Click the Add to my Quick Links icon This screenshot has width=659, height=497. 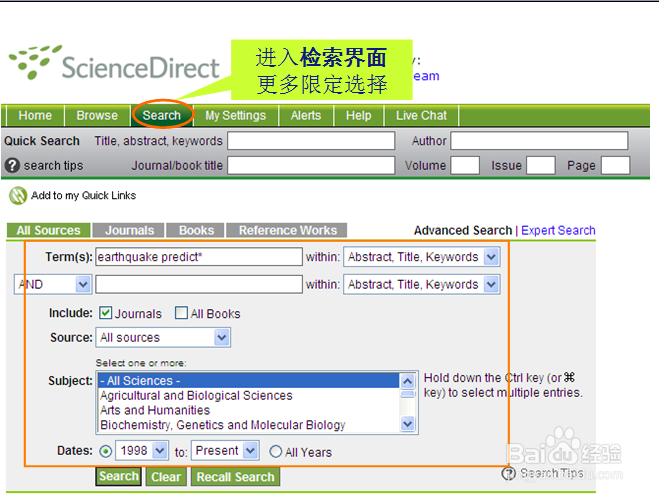pyautogui.click(x=18, y=196)
